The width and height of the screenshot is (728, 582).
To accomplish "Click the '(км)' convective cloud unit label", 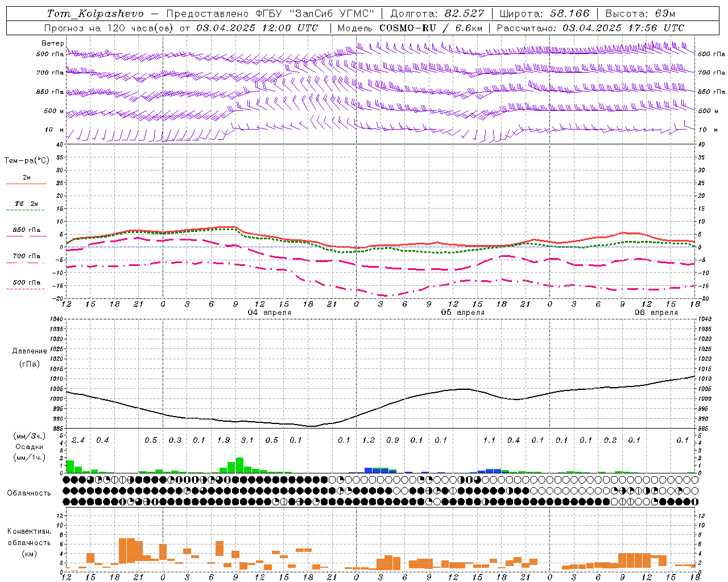I will coord(30,554).
